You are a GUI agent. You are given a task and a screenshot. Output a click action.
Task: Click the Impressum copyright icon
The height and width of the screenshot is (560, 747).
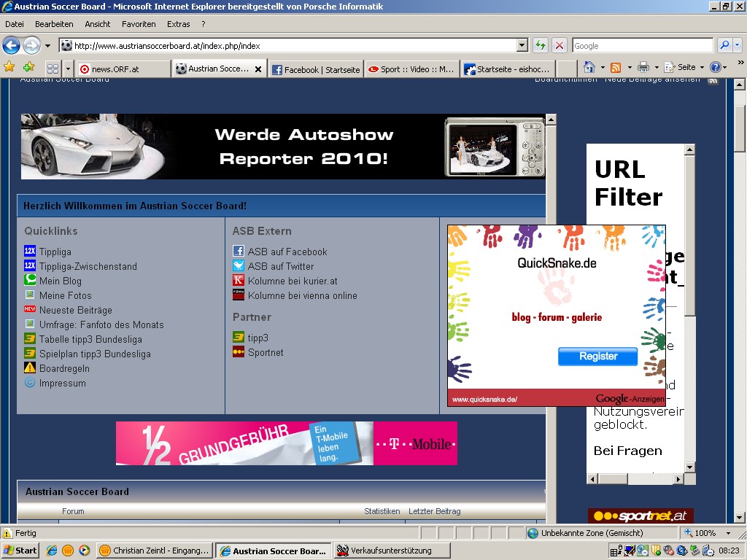point(29,382)
